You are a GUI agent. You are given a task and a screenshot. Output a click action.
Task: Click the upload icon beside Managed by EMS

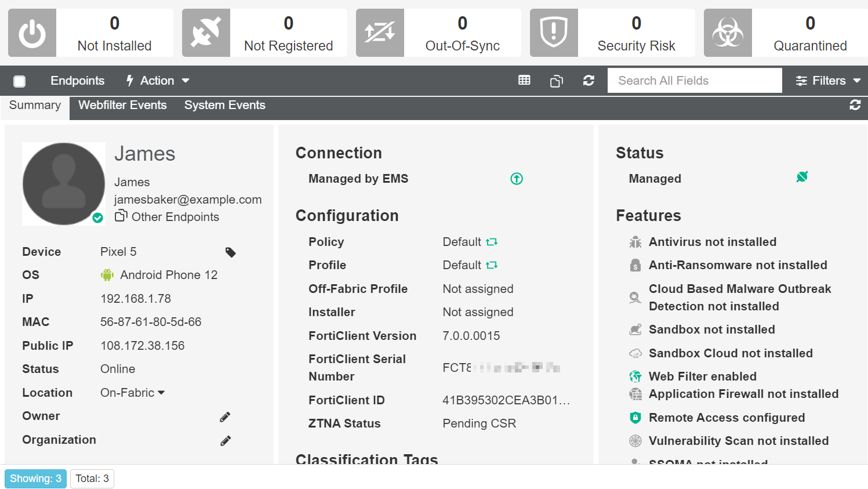coord(516,179)
